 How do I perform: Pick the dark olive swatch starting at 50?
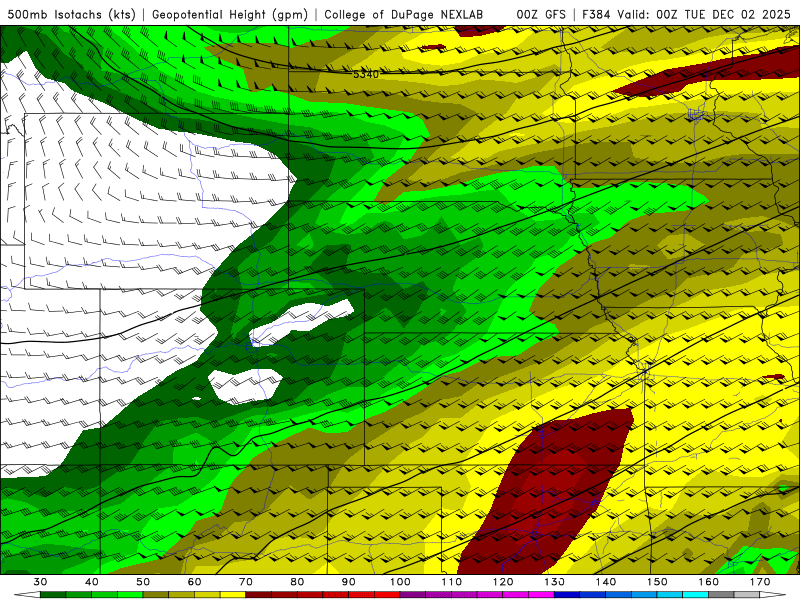click(x=156, y=595)
